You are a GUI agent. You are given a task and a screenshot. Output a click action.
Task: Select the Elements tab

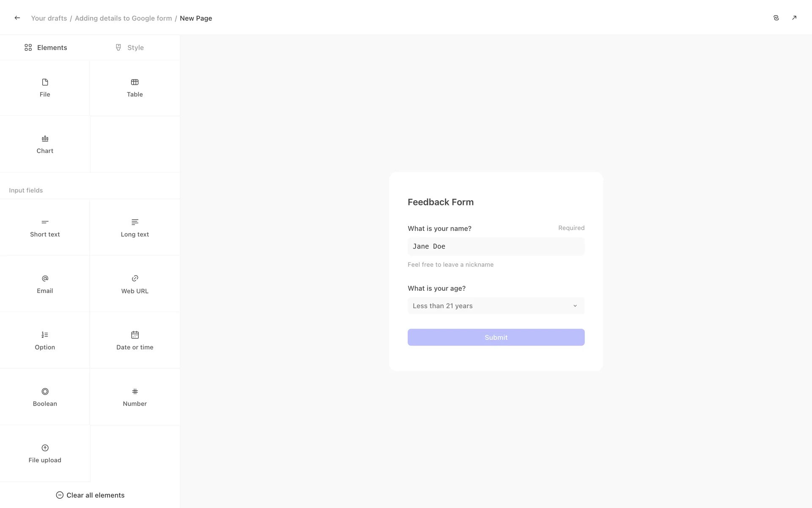click(46, 47)
